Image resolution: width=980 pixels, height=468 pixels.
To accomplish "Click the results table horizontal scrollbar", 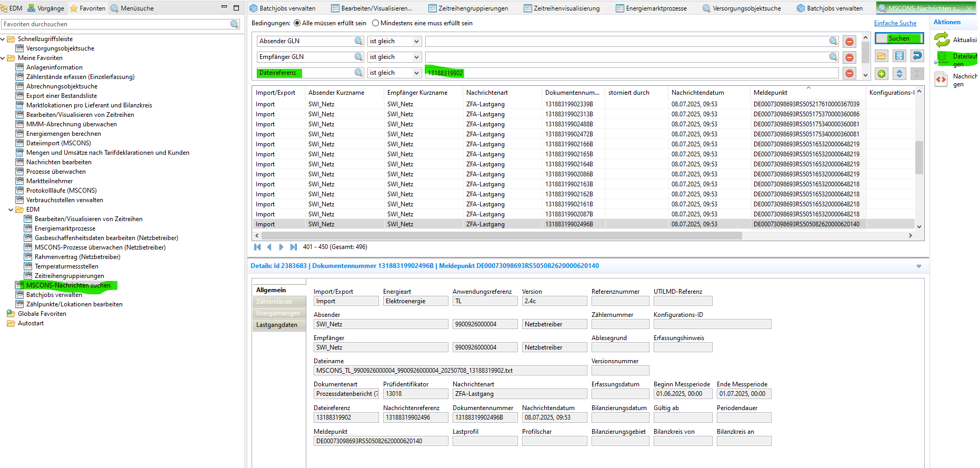I will pyautogui.click(x=500, y=236).
